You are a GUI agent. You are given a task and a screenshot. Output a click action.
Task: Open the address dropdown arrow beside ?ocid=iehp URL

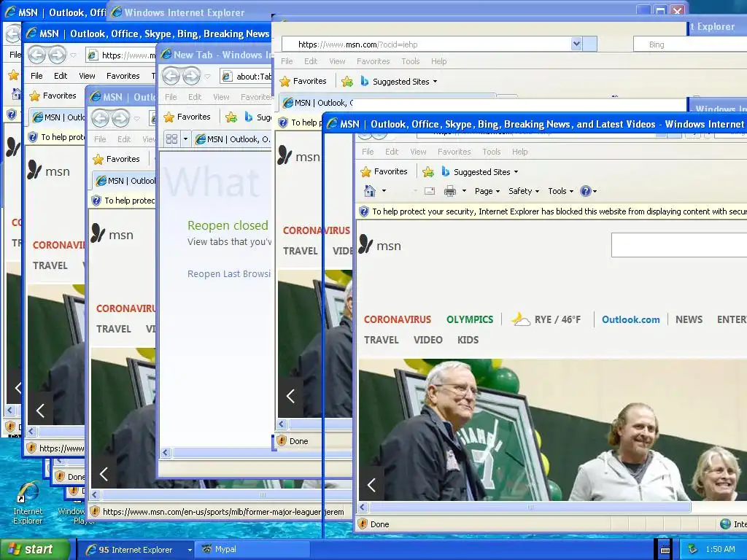[576, 44]
